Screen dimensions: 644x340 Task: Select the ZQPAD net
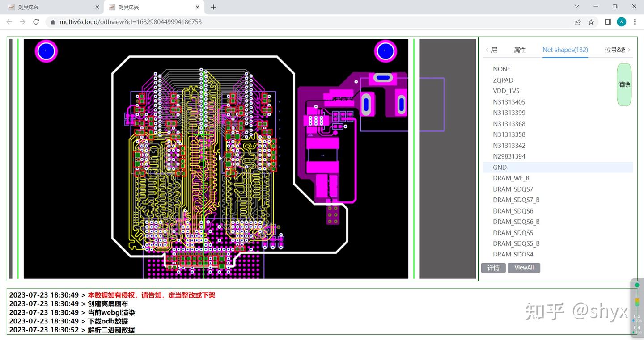tap(558, 80)
